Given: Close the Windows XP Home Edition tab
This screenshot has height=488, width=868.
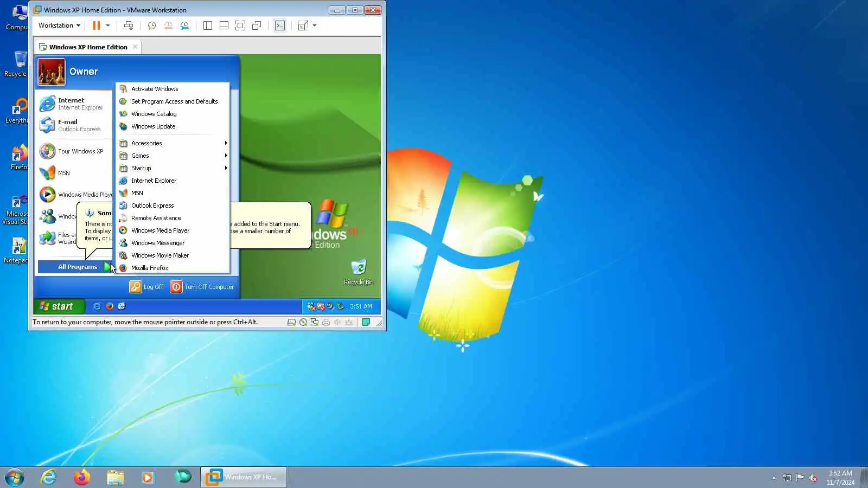Looking at the screenshot, I should pos(135,47).
